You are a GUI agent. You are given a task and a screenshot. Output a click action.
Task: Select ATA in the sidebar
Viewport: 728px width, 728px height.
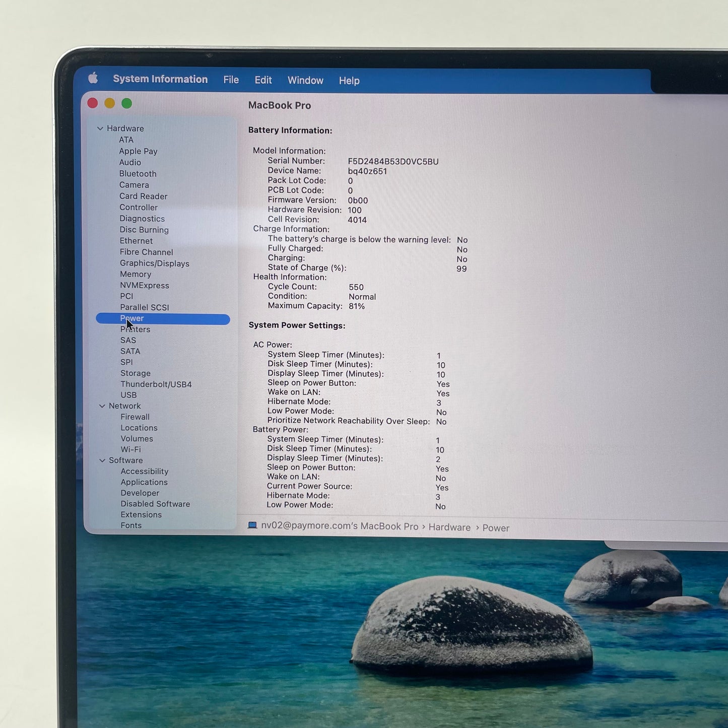point(126,140)
